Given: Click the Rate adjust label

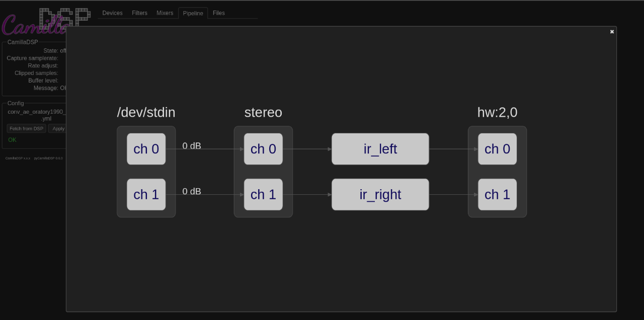Looking at the screenshot, I should pos(43,66).
